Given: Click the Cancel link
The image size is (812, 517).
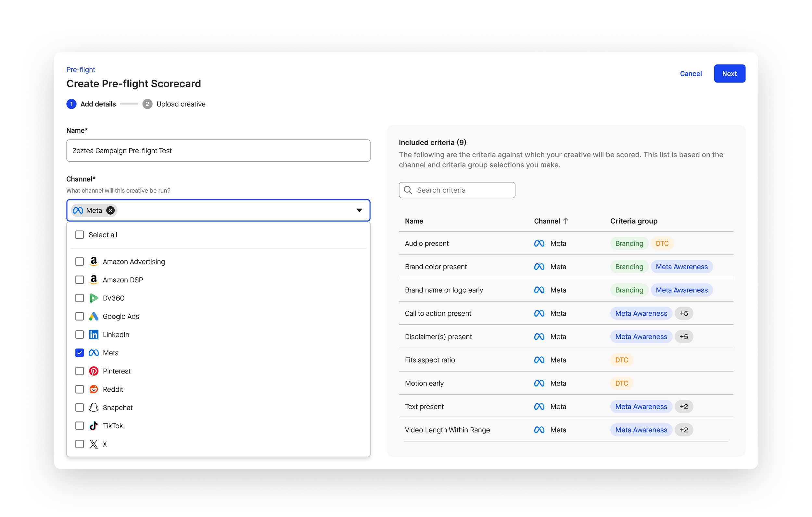Looking at the screenshot, I should 691,73.
